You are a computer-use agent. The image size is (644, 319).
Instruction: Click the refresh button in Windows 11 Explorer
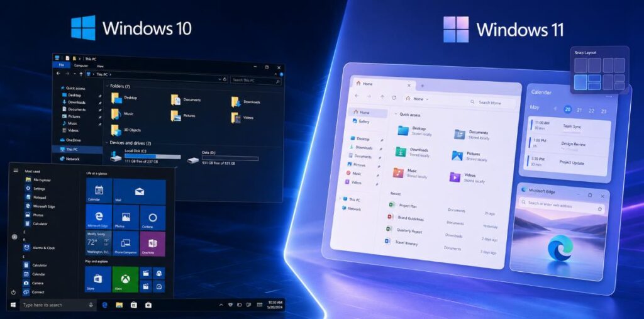[x=394, y=98]
